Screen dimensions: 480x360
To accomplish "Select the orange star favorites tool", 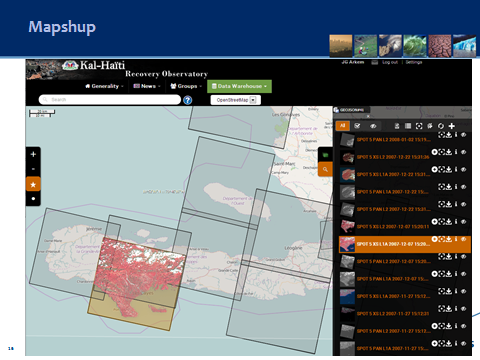I will [33, 184].
